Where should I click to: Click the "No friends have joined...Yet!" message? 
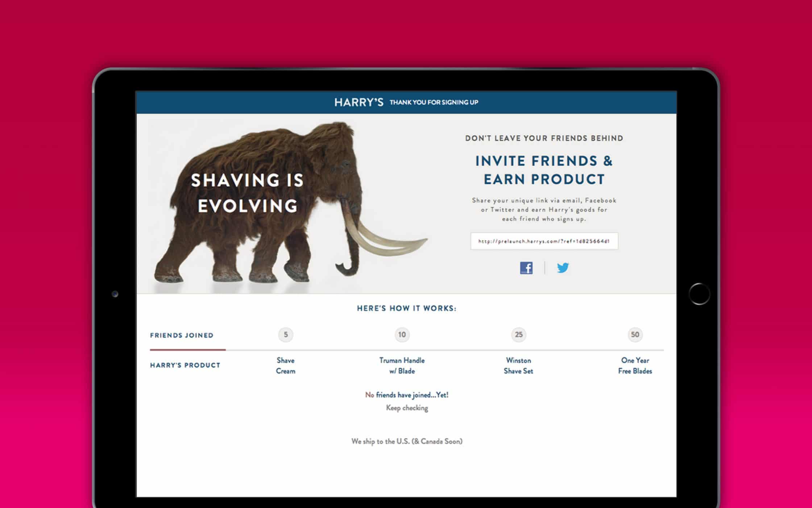click(x=407, y=395)
